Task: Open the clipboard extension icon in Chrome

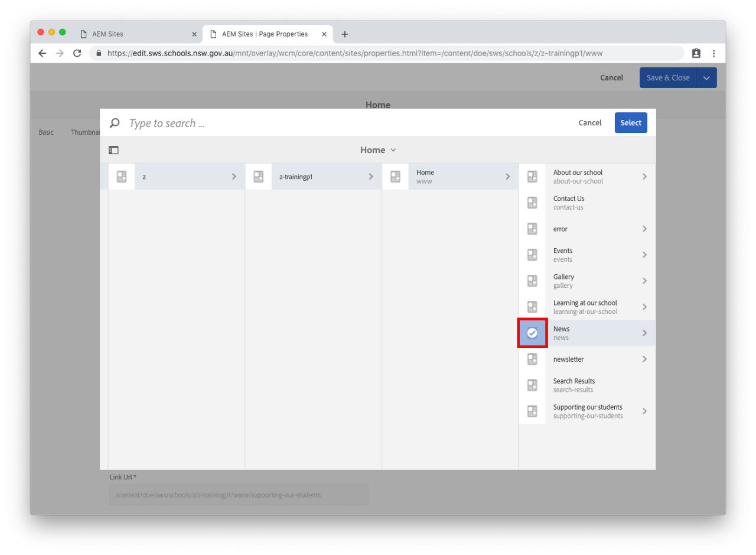Action: (696, 53)
